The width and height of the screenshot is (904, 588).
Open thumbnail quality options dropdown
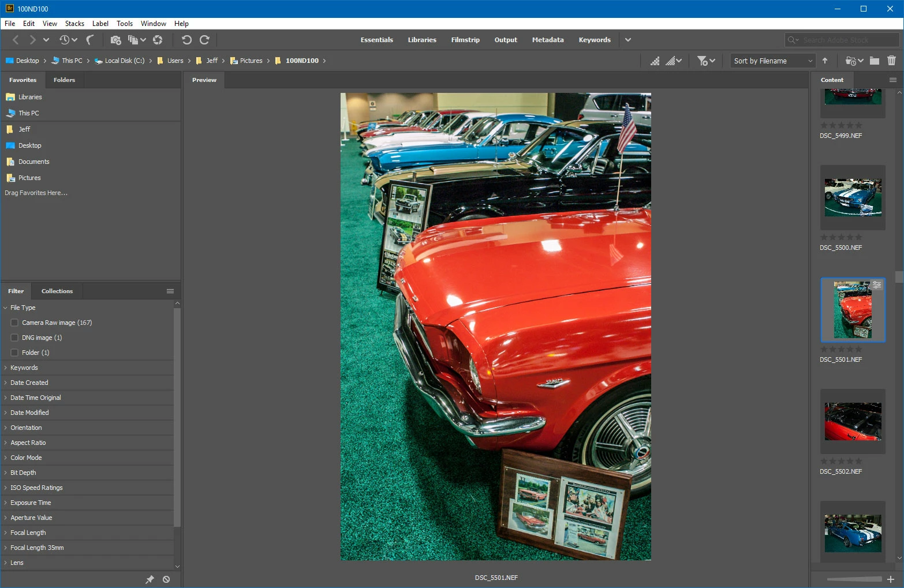point(674,61)
